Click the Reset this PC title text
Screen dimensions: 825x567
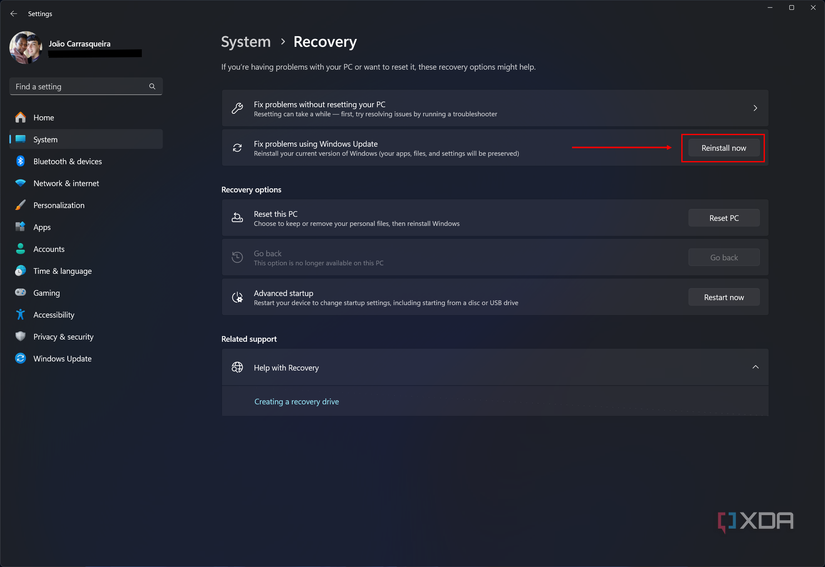pyautogui.click(x=275, y=214)
